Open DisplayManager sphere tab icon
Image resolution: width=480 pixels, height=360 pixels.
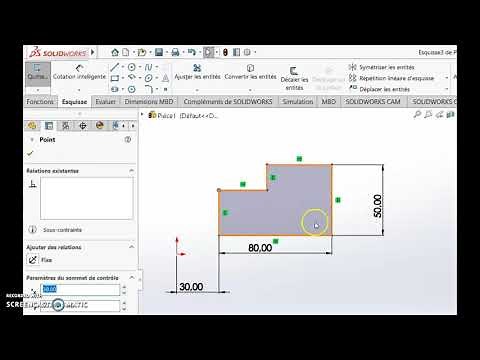pyautogui.click(x=99, y=126)
